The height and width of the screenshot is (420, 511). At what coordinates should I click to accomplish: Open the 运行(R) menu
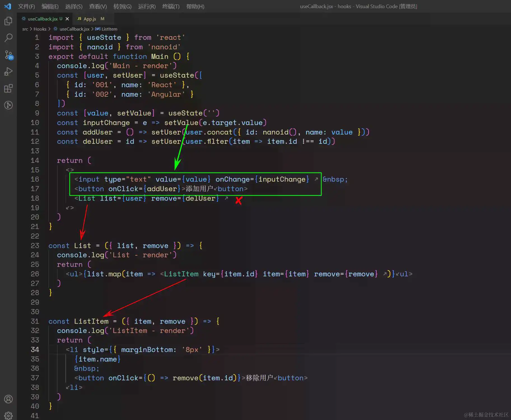147,6
